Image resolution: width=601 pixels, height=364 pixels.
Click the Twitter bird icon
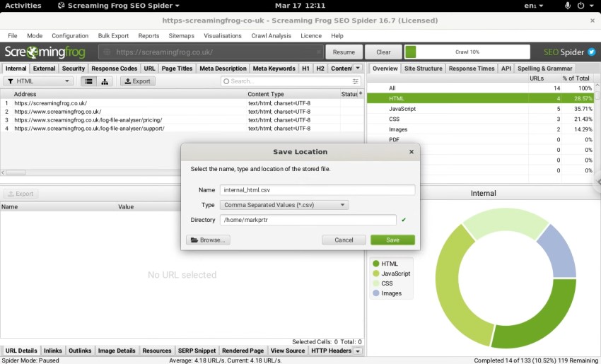(x=591, y=52)
